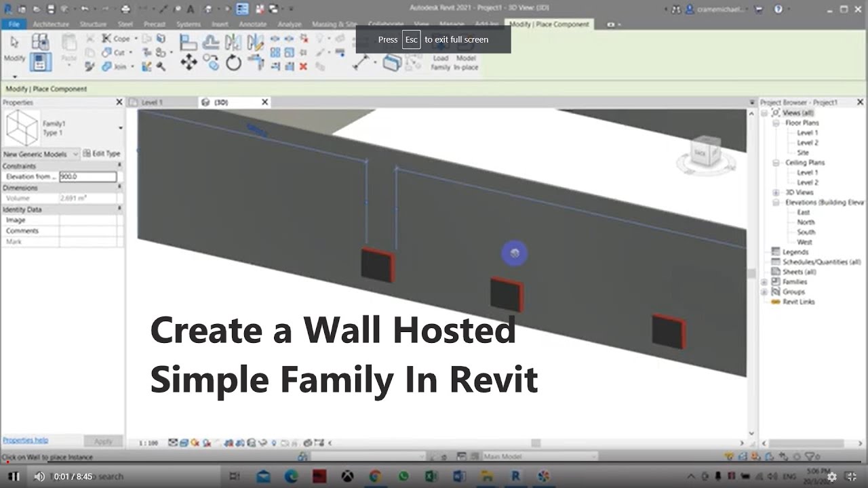This screenshot has width=868, height=488.
Task: Click the Elevation from Level input field
Action: coord(88,176)
